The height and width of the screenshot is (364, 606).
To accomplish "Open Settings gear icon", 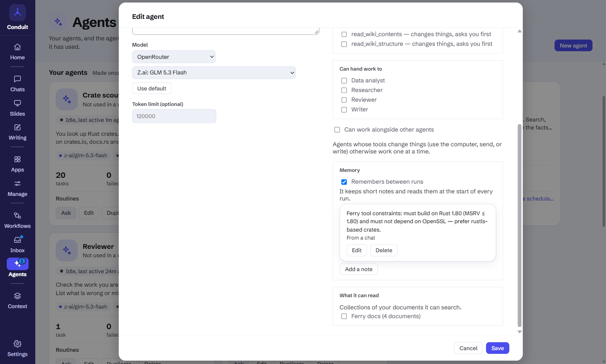I will click(x=17, y=344).
